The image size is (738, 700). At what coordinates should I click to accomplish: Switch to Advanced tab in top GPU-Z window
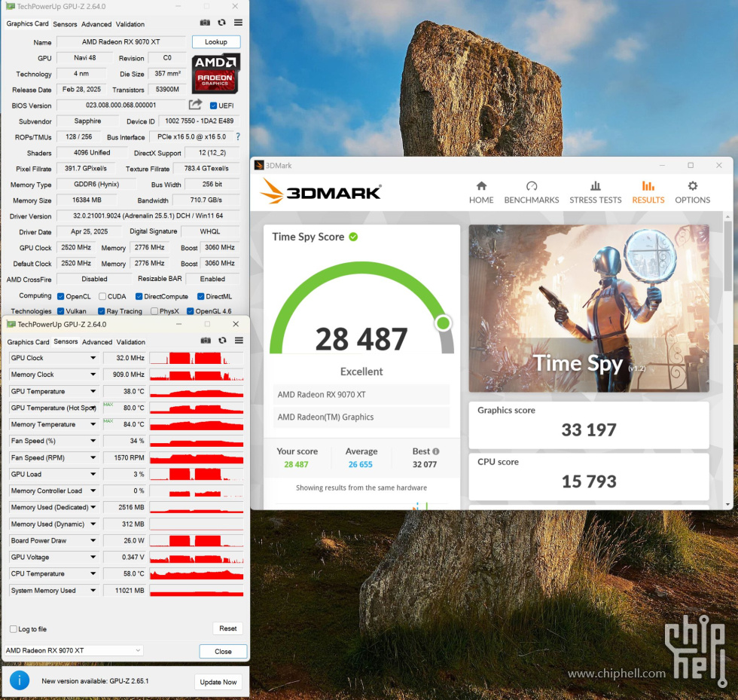(96, 24)
